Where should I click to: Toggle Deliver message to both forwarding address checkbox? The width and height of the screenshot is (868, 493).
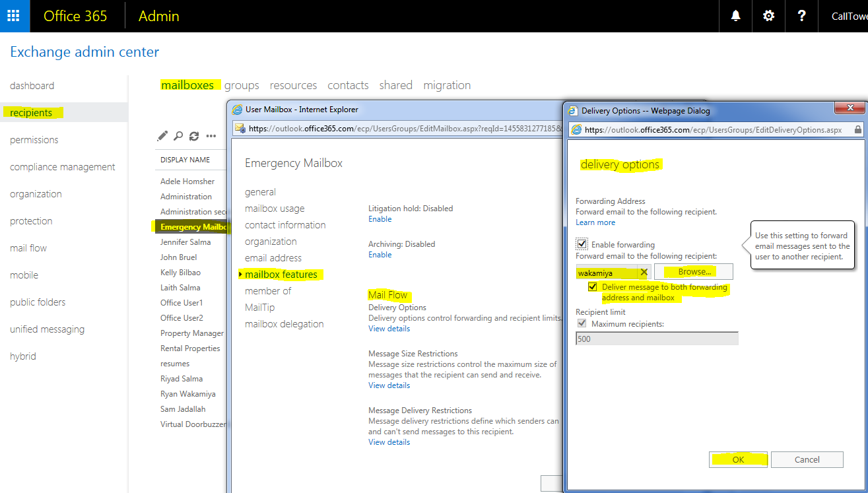click(593, 287)
